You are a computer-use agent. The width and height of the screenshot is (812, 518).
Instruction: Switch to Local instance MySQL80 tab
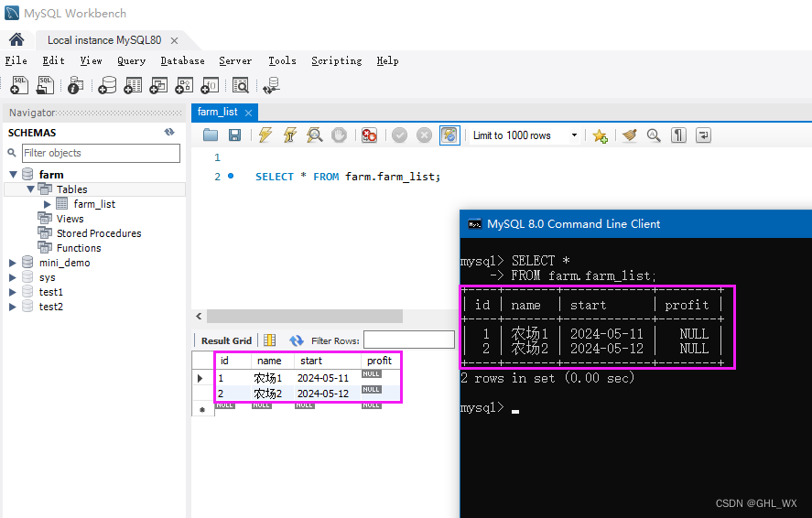point(104,40)
